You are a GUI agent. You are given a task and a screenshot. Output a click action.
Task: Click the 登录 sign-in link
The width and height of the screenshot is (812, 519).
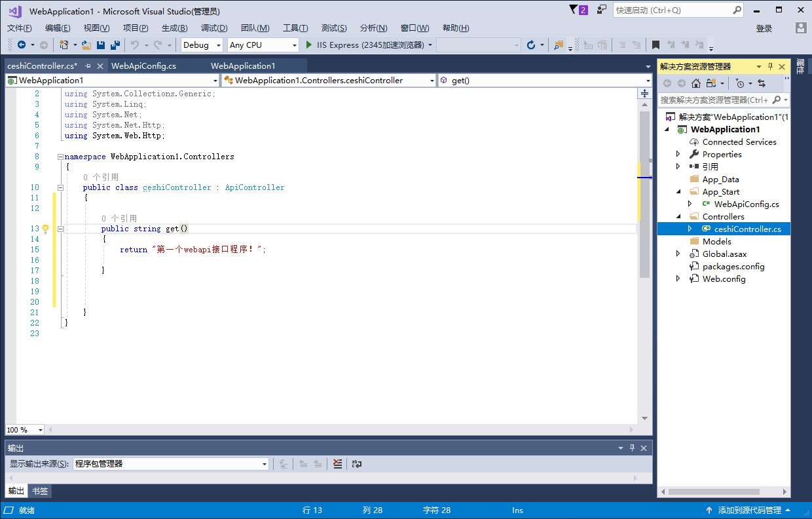(x=764, y=29)
